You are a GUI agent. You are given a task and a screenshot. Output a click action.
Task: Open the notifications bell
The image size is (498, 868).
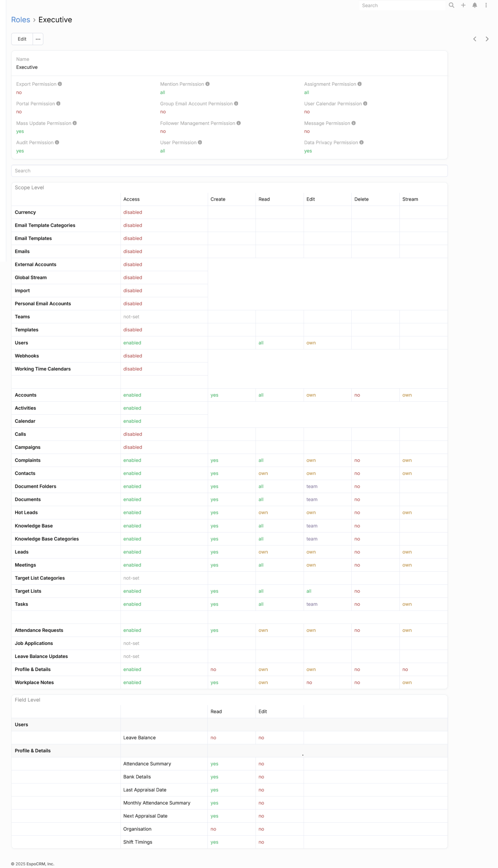(x=475, y=5)
